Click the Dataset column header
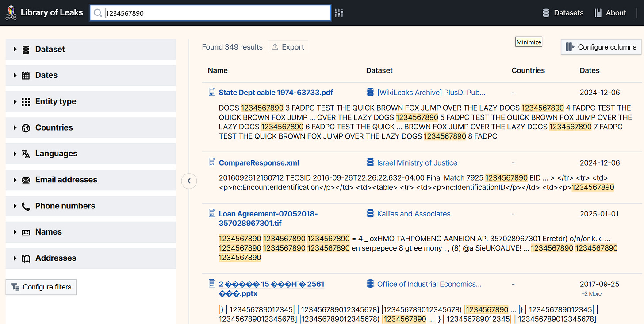The height and width of the screenshot is (324, 644). [x=379, y=70]
